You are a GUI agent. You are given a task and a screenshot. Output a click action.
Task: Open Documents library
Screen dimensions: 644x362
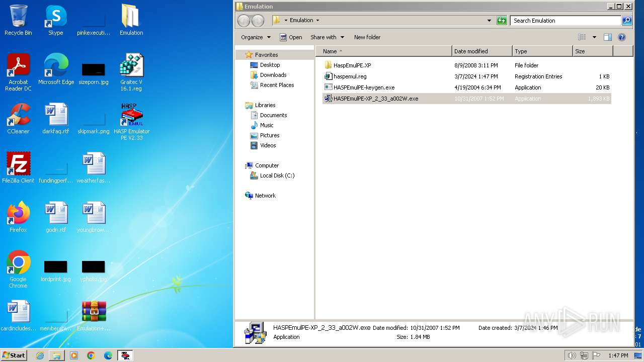tap(273, 115)
